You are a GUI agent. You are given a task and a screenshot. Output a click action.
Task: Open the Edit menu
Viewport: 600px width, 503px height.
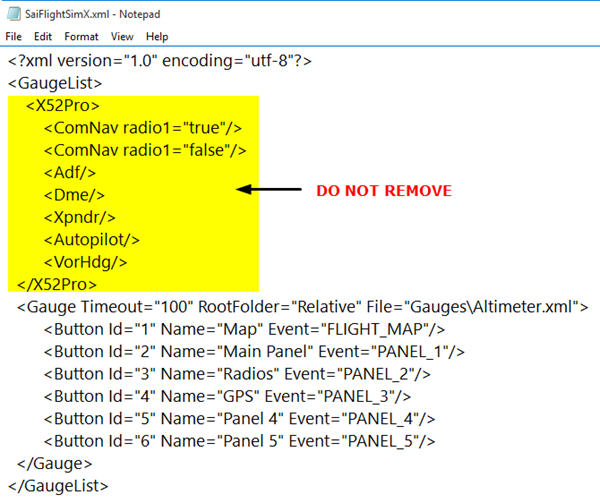(42, 36)
